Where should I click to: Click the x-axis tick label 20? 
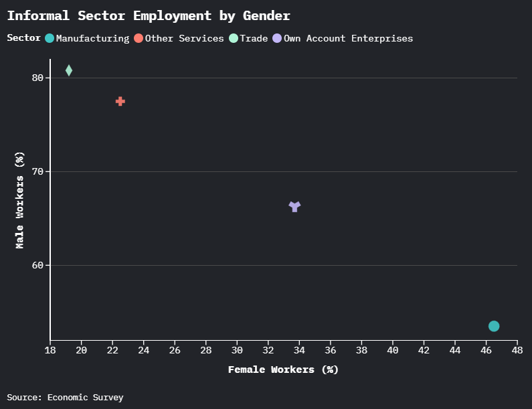(82, 350)
